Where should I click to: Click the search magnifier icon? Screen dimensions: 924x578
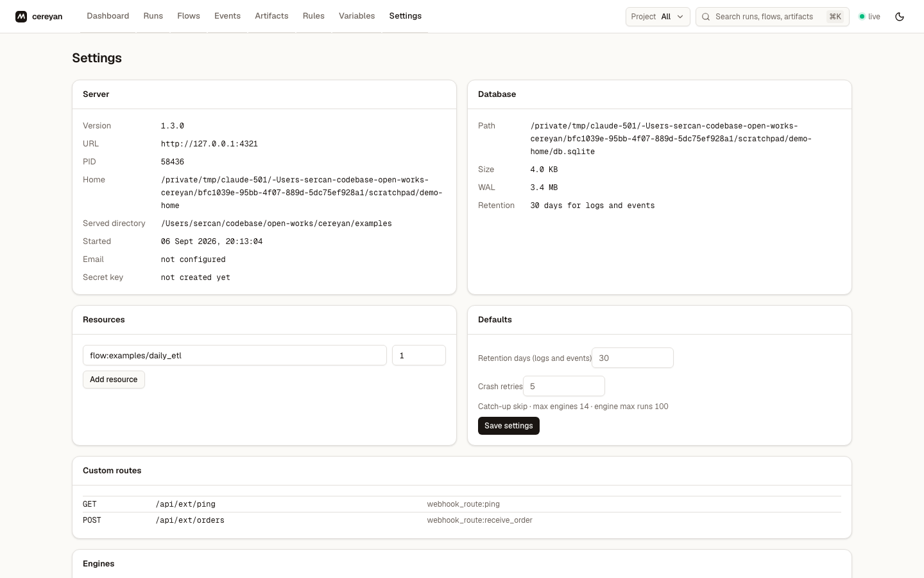pyautogui.click(x=706, y=17)
